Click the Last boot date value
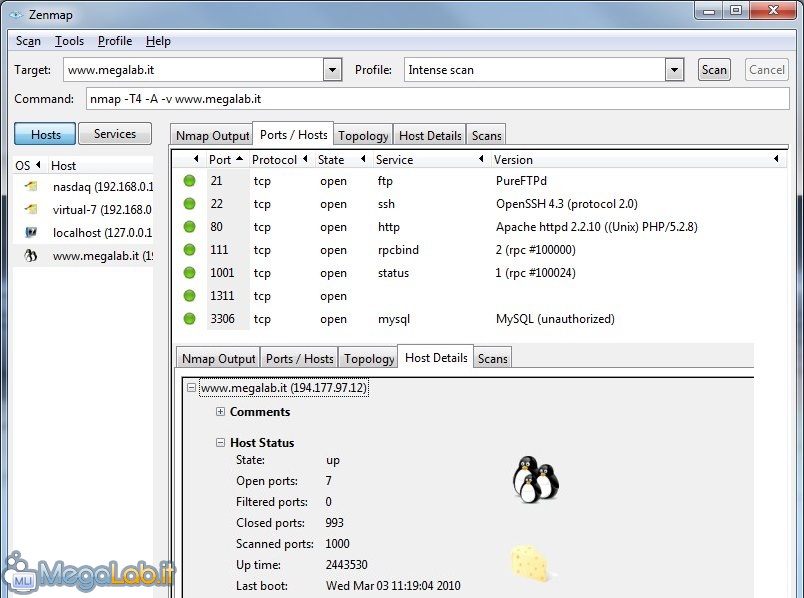Screen dimensions: 804x598 [393, 585]
